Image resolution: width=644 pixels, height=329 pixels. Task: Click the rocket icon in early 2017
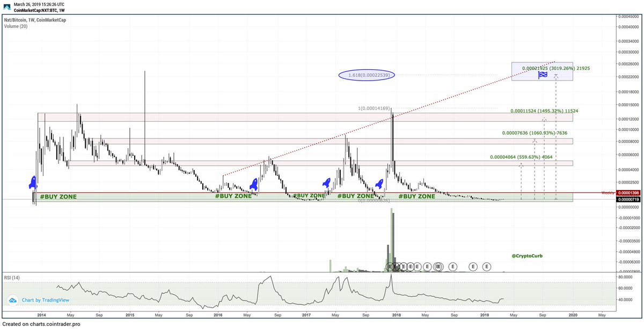click(x=326, y=184)
